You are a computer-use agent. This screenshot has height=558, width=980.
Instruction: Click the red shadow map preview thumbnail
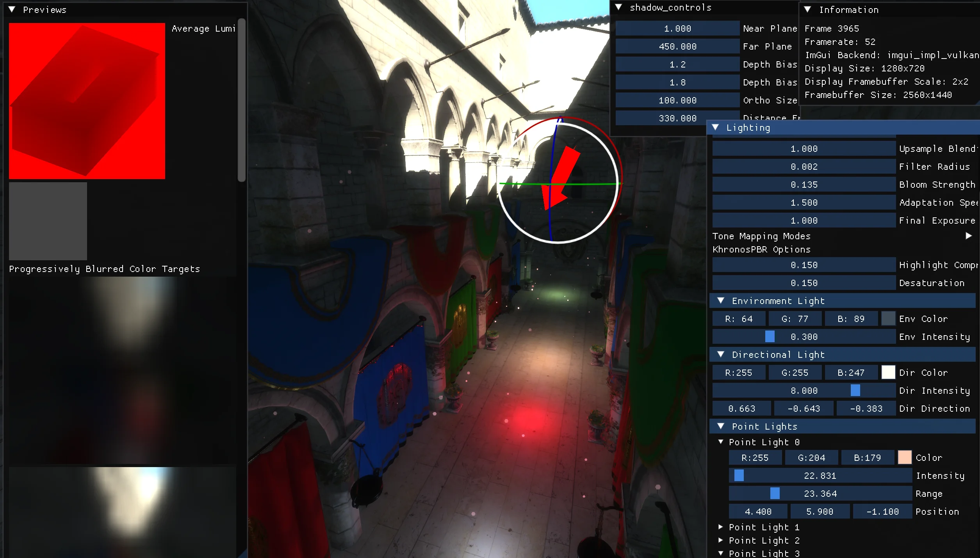(x=87, y=101)
